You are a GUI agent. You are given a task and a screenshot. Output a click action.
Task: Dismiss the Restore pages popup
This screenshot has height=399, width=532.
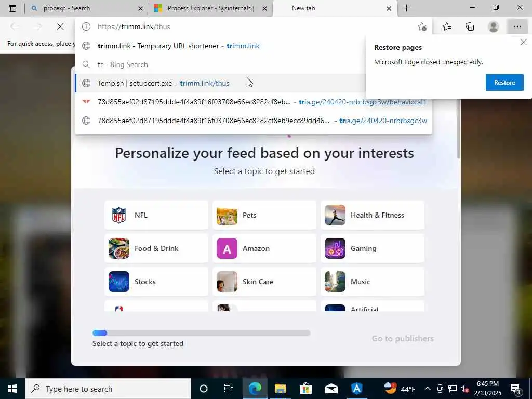[524, 42]
